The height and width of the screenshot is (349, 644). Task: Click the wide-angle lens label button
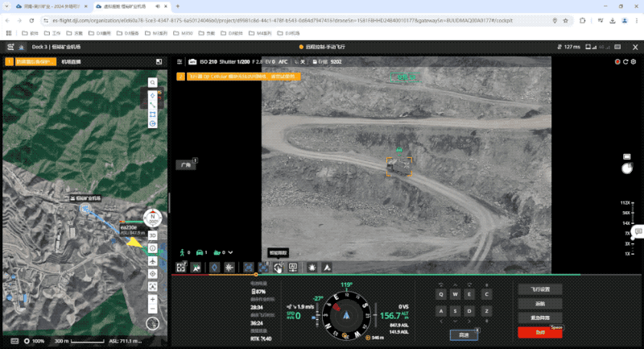186,165
